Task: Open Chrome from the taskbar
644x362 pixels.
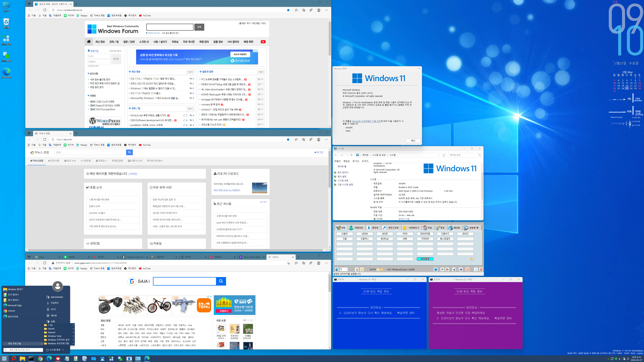Action: coord(40,358)
